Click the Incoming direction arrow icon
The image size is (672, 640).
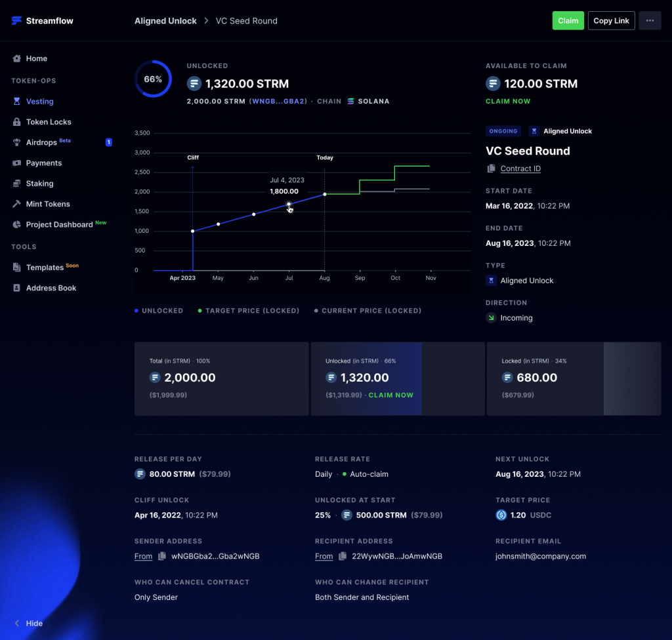(x=491, y=318)
